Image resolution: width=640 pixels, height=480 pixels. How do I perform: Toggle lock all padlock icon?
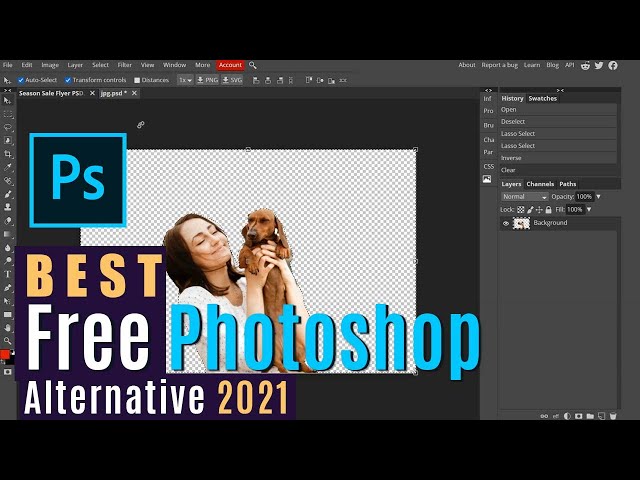coord(549,210)
